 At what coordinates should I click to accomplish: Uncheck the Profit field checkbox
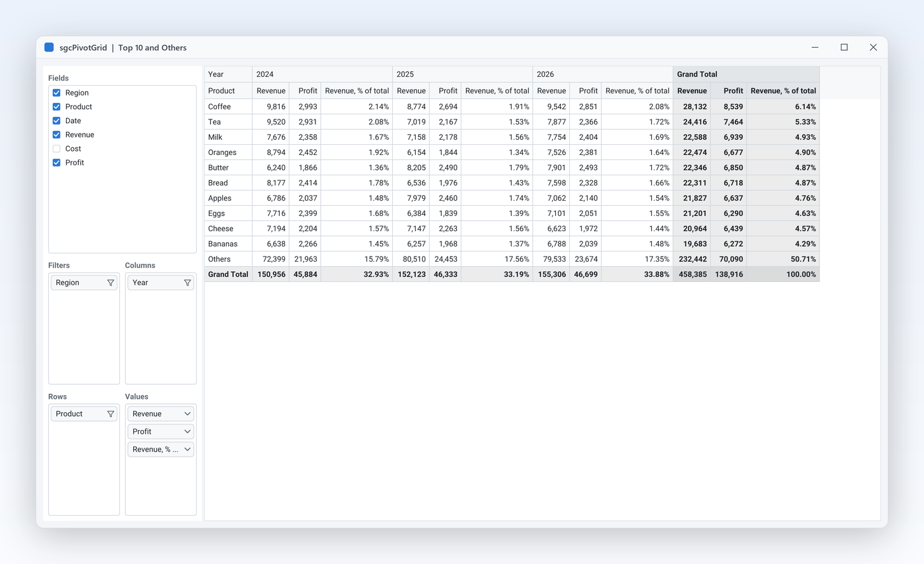point(56,163)
